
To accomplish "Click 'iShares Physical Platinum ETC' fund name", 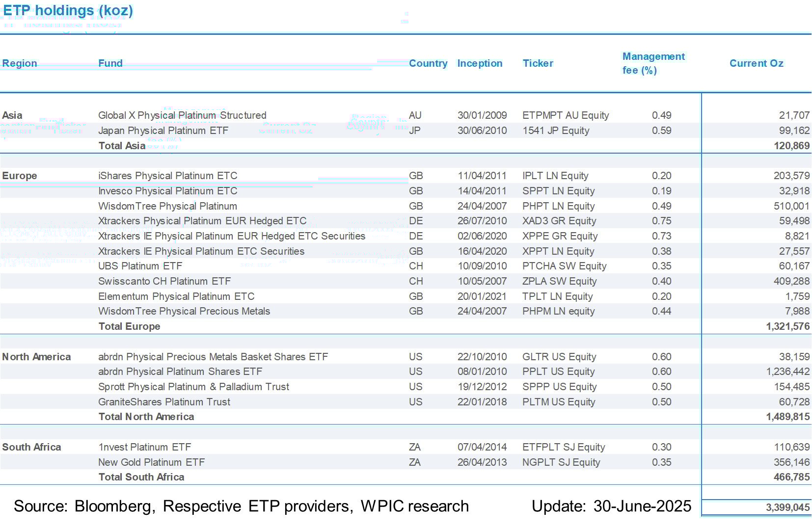I will 167,176.
